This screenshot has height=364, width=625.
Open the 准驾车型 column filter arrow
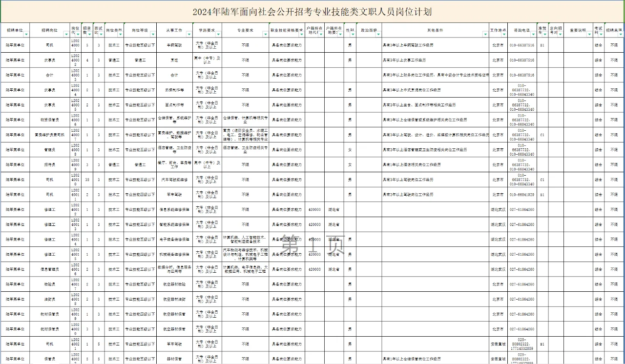pyautogui.click(x=545, y=35)
